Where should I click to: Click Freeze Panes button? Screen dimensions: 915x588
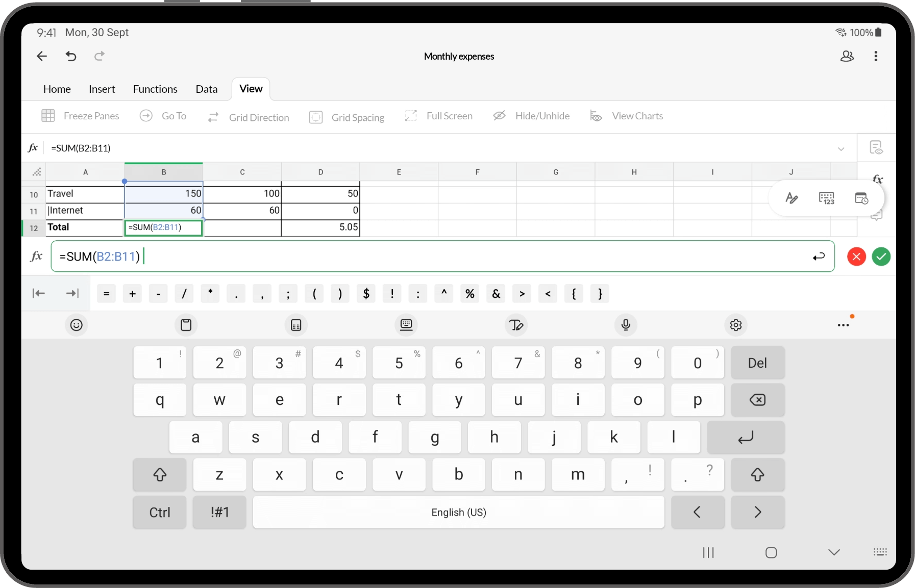pos(80,116)
